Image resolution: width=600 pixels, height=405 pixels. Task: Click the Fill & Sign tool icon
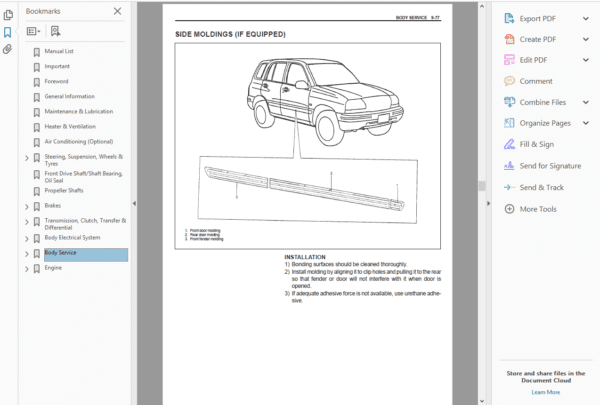pyautogui.click(x=509, y=144)
